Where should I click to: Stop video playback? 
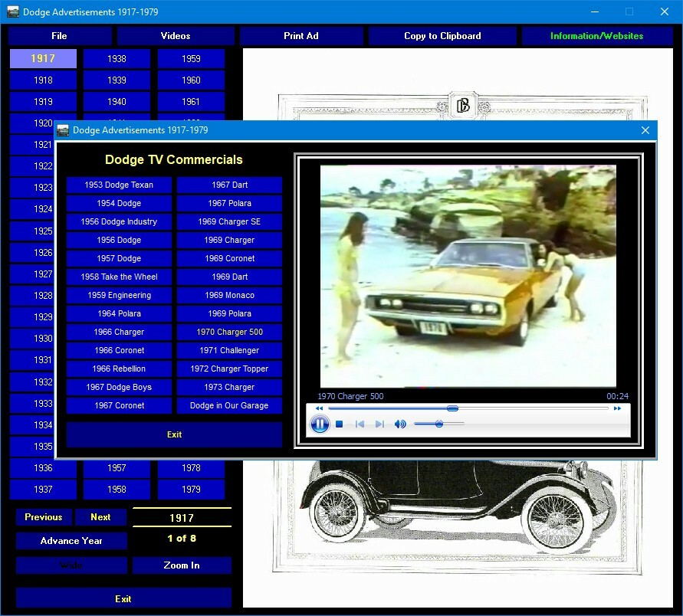(x=338, y=424)
